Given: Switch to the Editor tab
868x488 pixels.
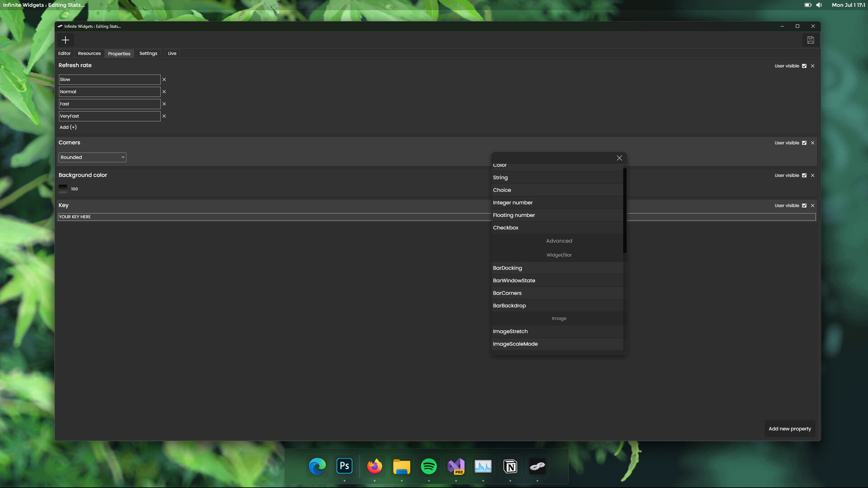Looking at the screenshot, I should click(64, 53).
